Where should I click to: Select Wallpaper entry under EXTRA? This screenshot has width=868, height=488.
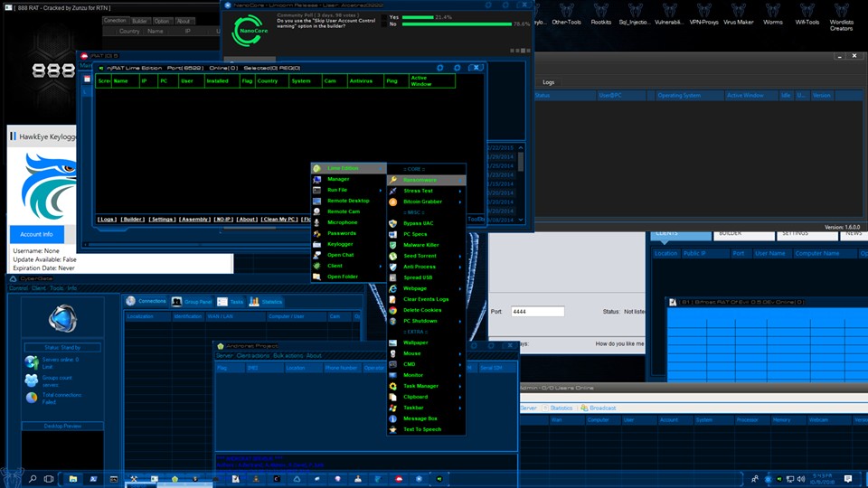(x=415, y=343)
